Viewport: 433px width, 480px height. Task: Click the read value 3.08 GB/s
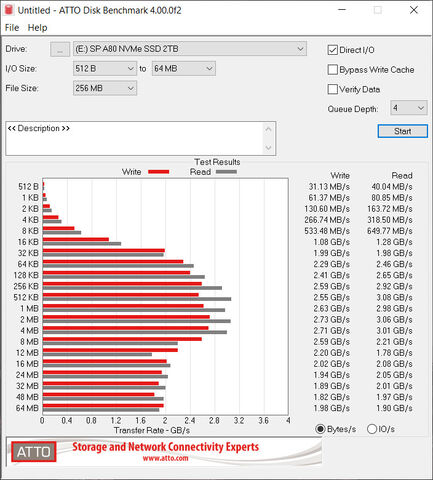(x=394, y=297)
